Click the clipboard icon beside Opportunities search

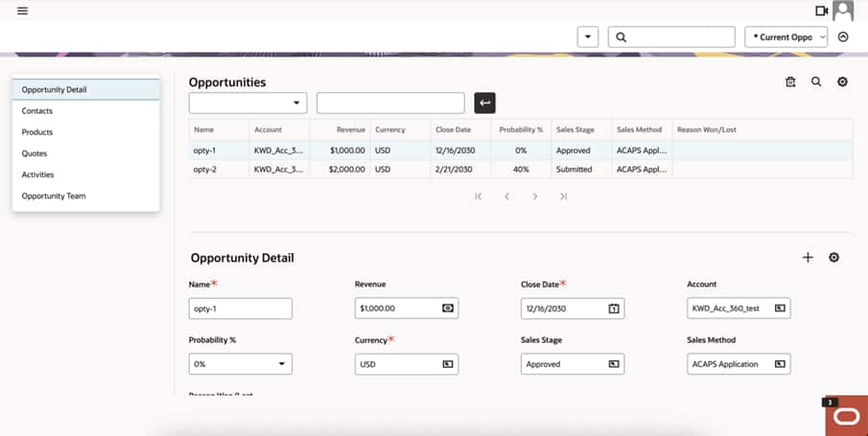[x=790, y=81]
